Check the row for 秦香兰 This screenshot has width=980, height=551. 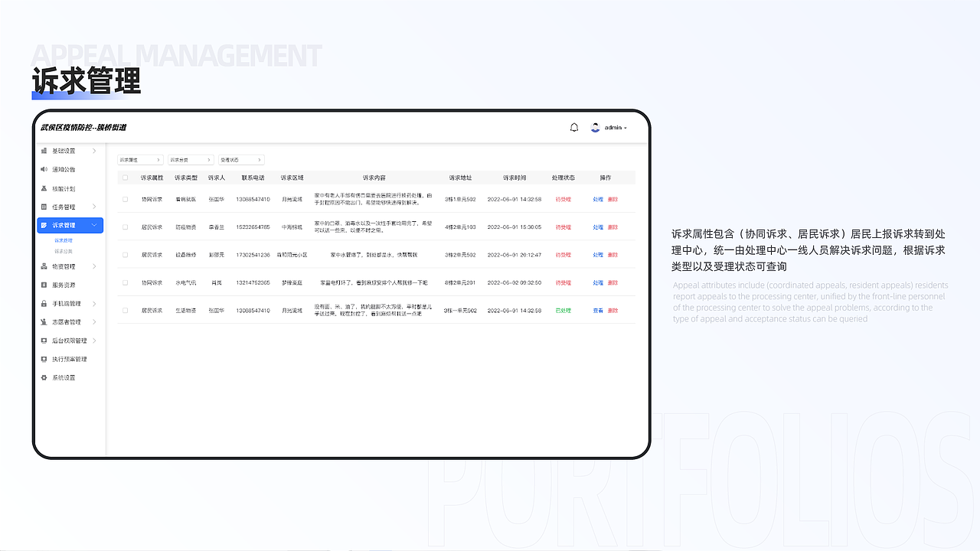[126, 227]
